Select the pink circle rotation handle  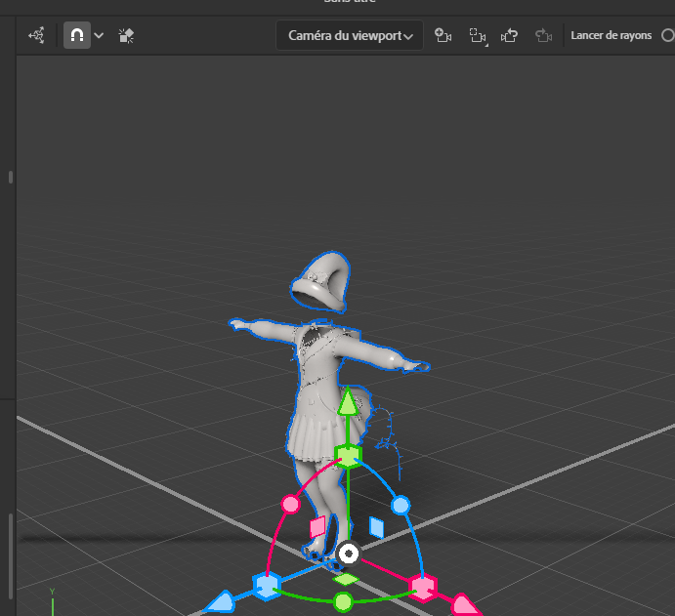[x=290, y=504]
